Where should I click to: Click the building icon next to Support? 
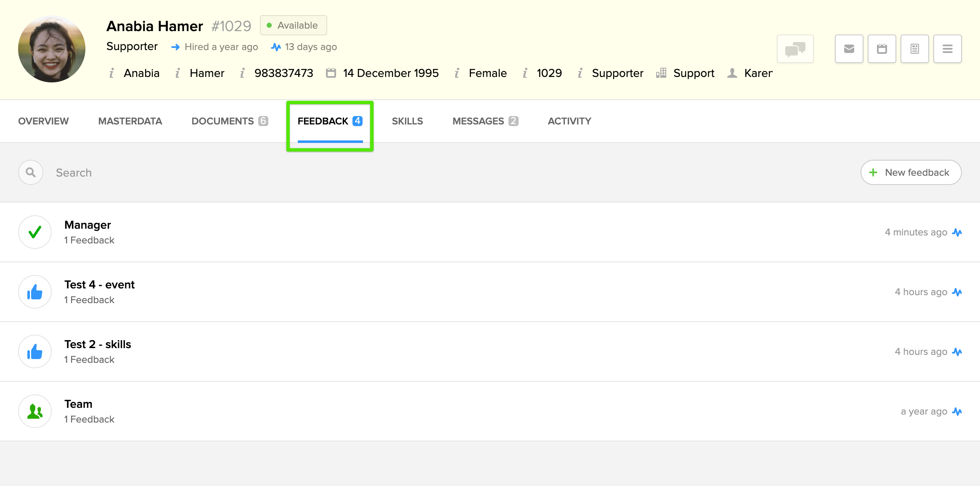click(661, 73)
